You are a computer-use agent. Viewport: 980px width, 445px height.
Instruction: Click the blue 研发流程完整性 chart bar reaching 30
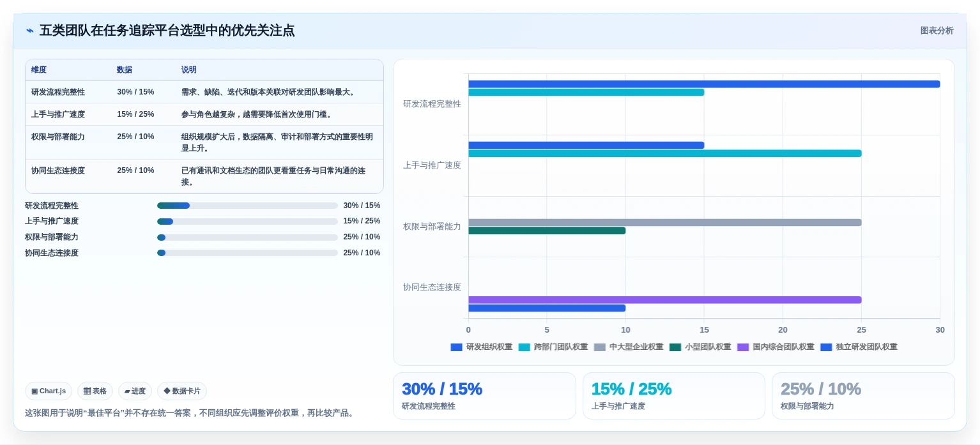pos(704,84)
